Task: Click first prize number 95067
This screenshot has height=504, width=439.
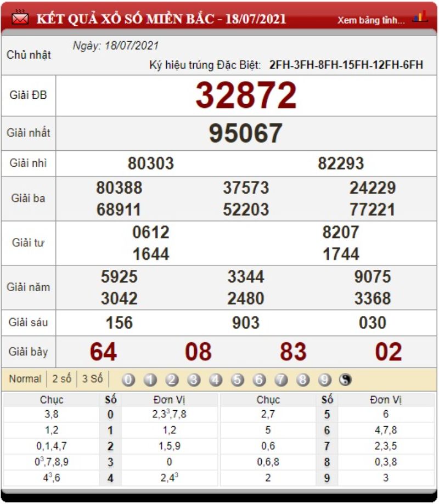Action: click(246, 133)
